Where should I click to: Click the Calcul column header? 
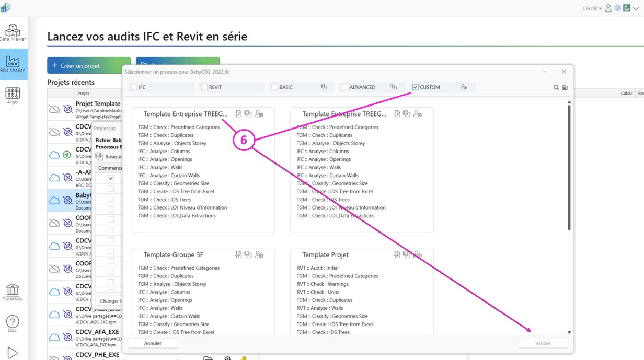click(626, 94)
